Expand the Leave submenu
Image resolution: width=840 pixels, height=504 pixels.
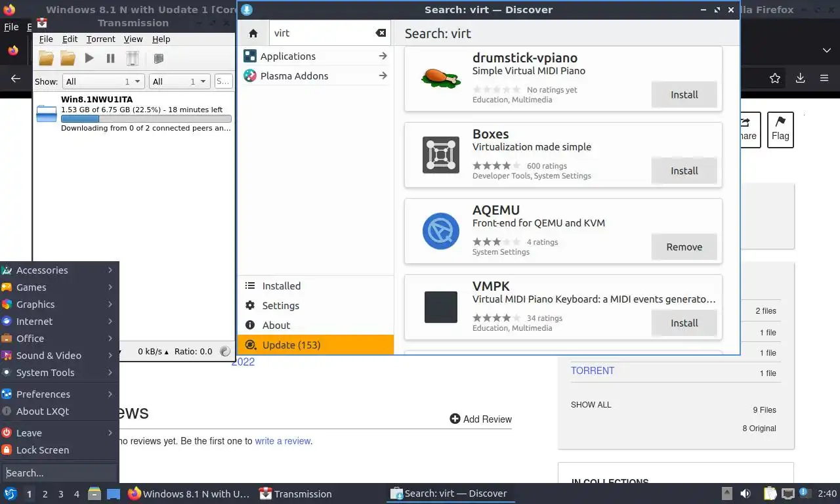[x=59, y=433]
